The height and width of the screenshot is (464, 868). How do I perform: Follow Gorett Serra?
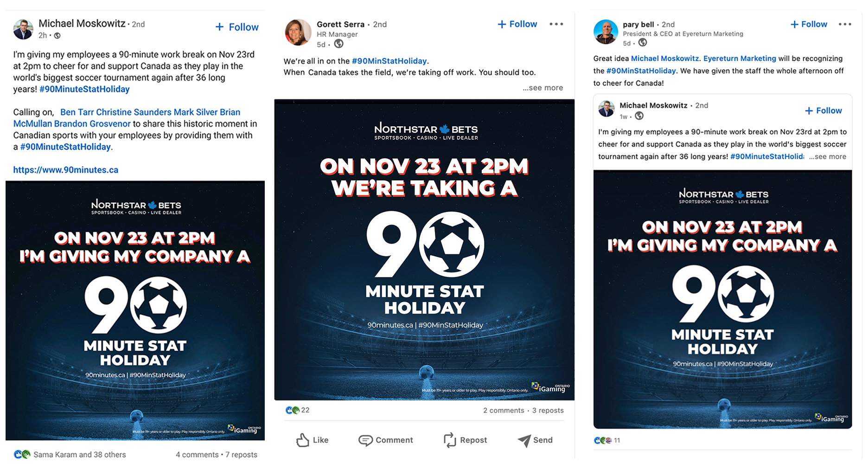click(517, 24)
